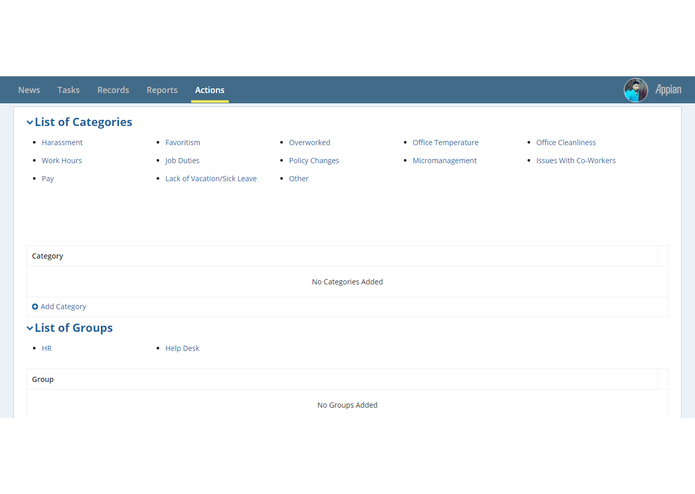Select the Work Hours category link

click(62, 161)
